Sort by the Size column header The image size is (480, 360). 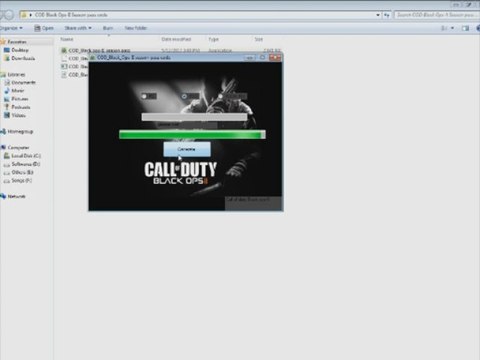[x=259, y=39]
